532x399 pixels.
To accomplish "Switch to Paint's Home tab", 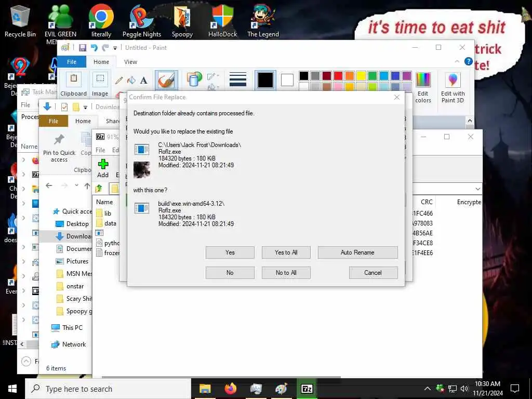I will 101,62.
